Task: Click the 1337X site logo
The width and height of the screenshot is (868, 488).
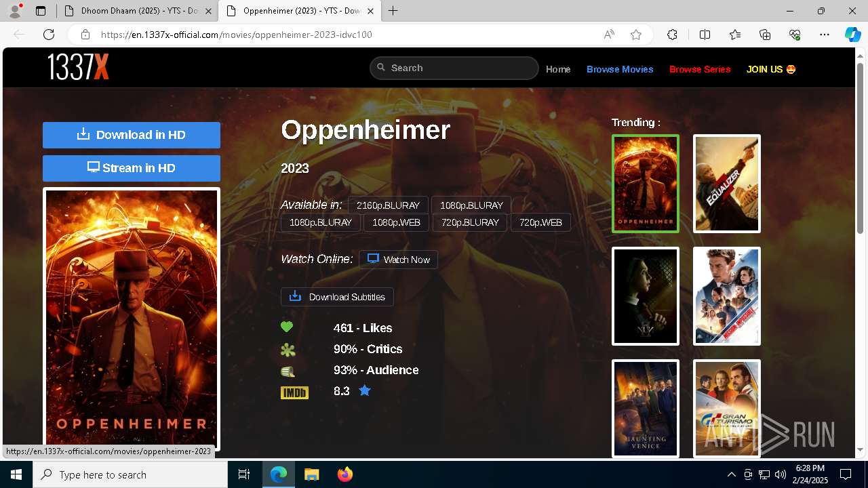Action: tap(78, 67)
